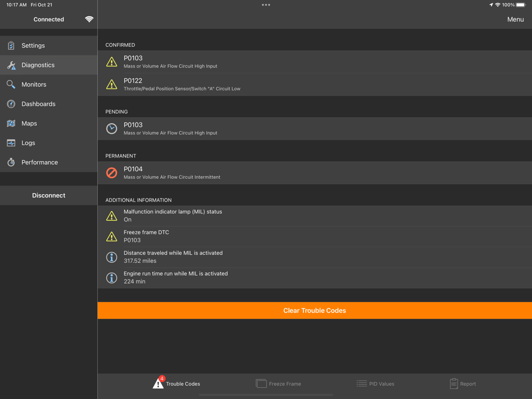Click the Maps icon in sidebar
This screenshot has height=399, width=532.
(11, 123)
